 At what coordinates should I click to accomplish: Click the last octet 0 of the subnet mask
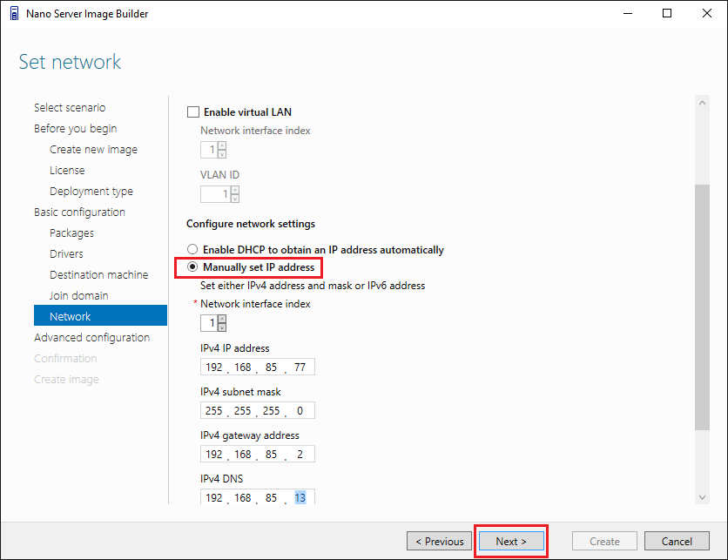click(300, 410)
